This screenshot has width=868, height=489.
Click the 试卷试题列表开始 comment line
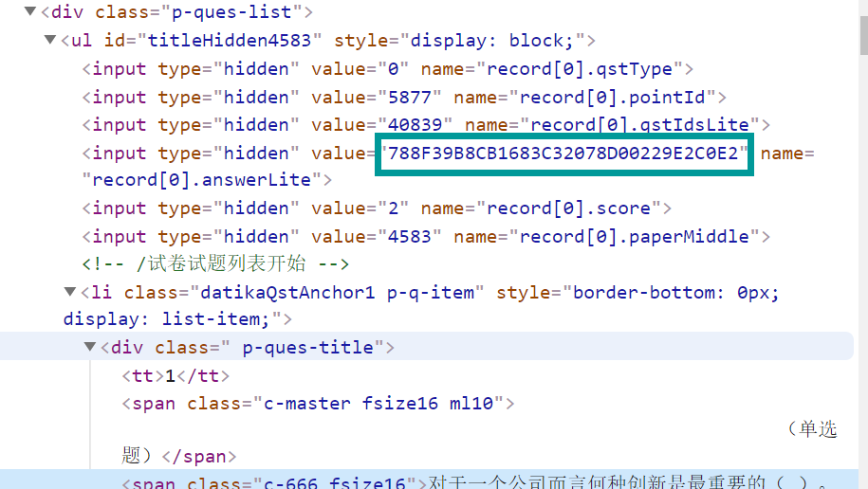pyautogui.click(x=215, y=263)
